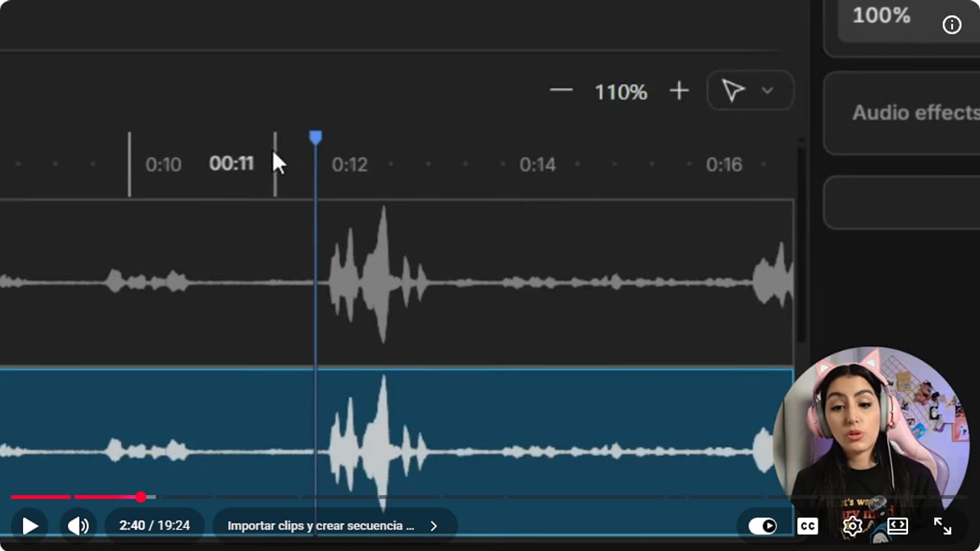The image size is (980, 551).
Task: Click the info icon next to 100%
Action: (x=952, y=24)
